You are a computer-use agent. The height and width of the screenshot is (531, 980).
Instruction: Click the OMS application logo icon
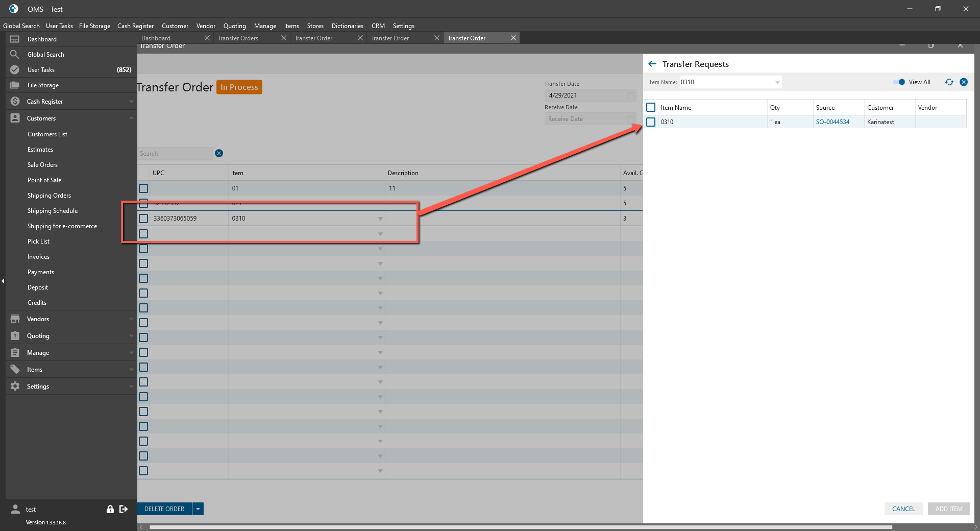pyautogui.click(x=14, y=9)
